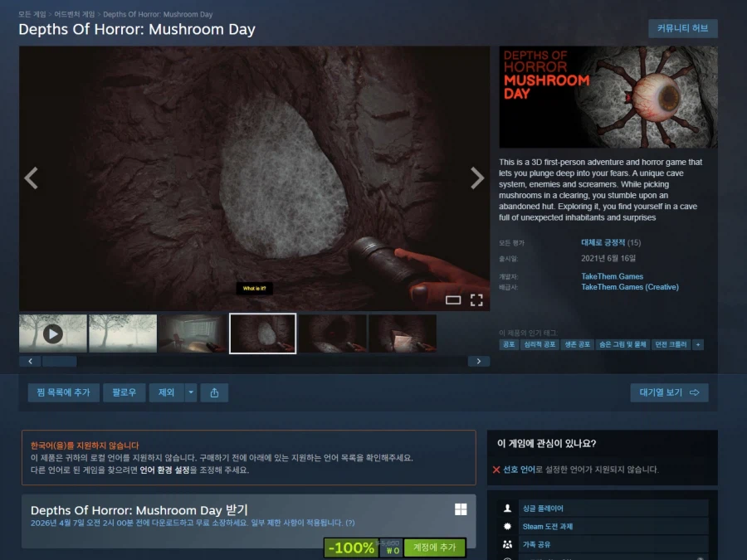
Task: Advance to the next screenshot with the right arrow
Action: click(x=477, y=178)
